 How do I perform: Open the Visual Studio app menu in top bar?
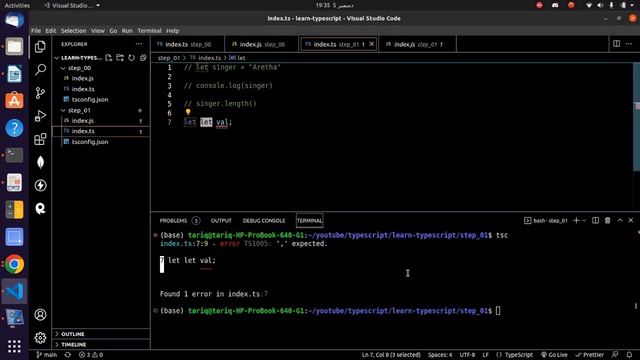72,5
